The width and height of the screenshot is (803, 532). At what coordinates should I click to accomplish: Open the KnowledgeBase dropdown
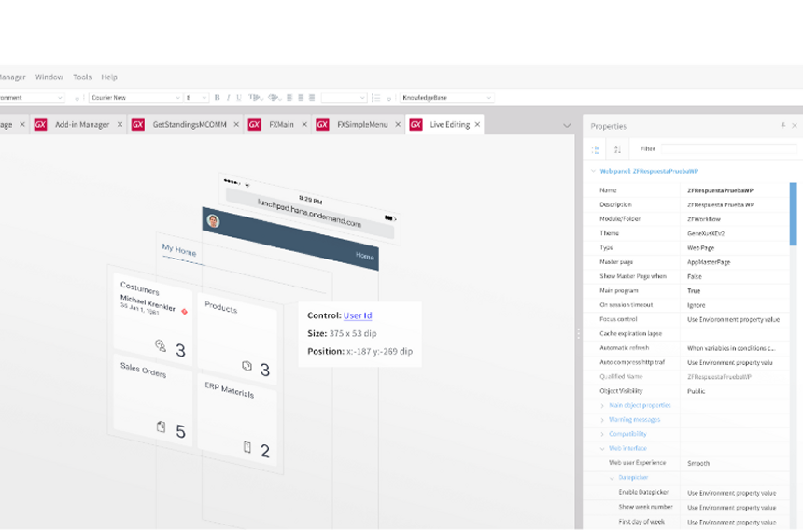(x=488, y=98)
